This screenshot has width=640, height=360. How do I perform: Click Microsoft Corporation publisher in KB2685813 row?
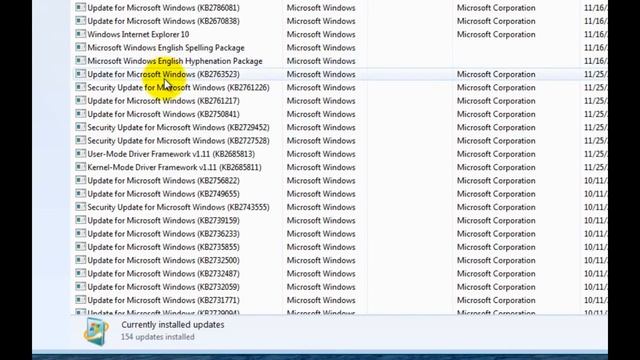496,154
